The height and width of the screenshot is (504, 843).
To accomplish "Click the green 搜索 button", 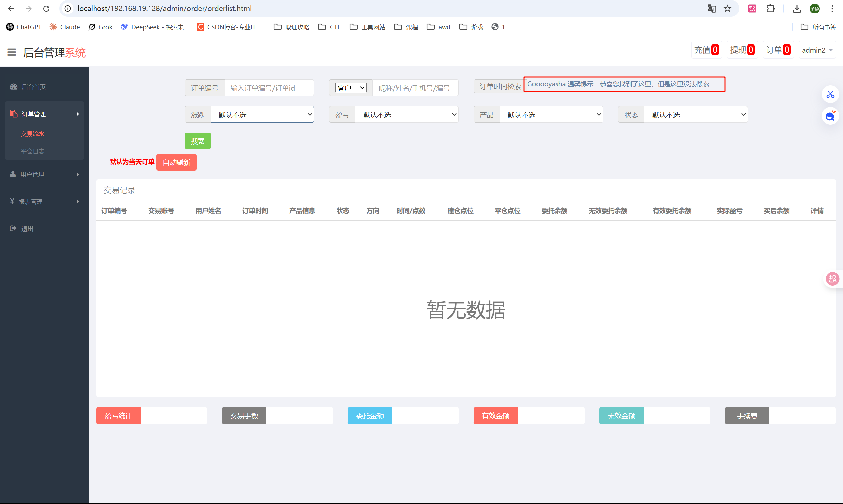I will click(198, 141).
